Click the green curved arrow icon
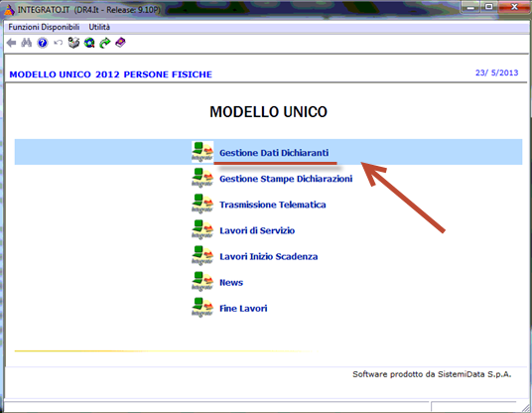 click(105, 43)
